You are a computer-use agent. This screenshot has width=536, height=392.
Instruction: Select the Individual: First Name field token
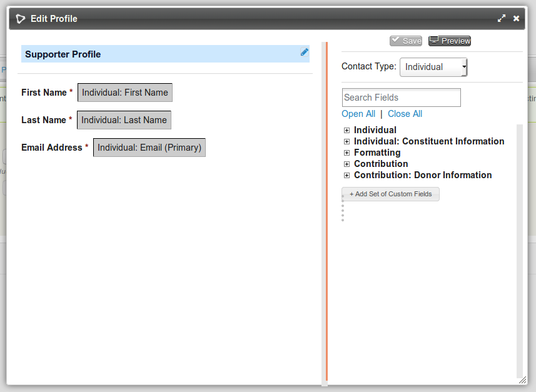[x=124, y=92]
